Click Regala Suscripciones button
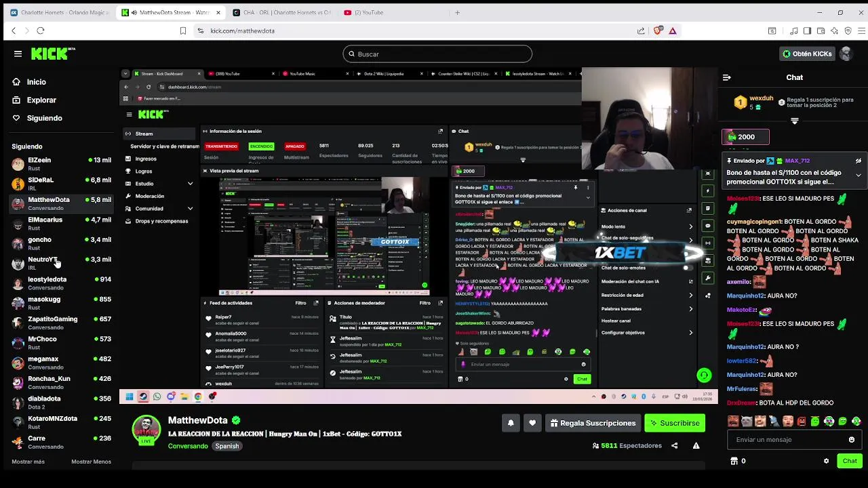The height and width of the screenshot is (488, 868). click(x=593, y=423)
